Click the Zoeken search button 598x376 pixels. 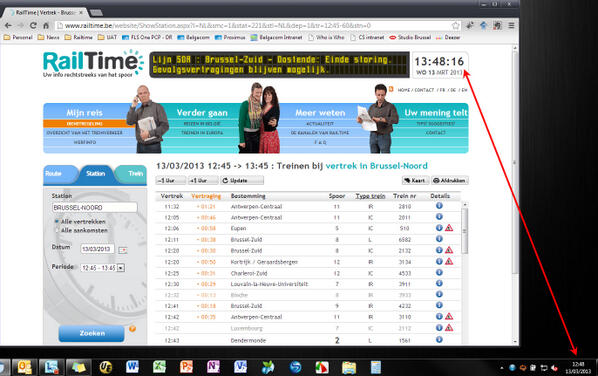[x=92, y=333]
